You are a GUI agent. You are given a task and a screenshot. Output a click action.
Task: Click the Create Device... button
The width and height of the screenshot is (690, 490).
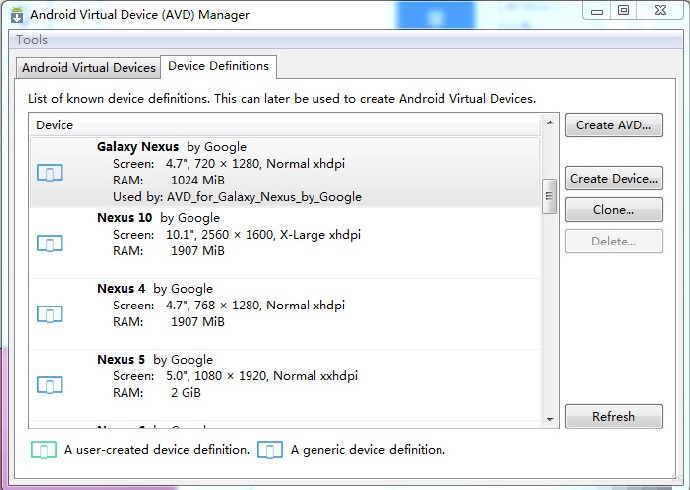pos(613,179)
